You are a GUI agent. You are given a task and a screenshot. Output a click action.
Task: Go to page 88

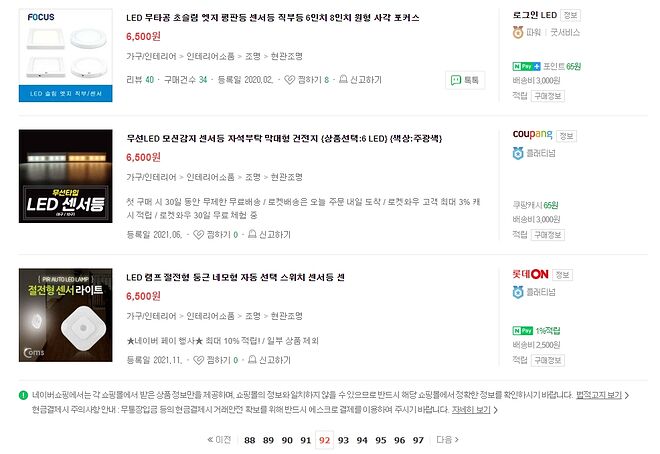pyautogui.click(x=250, y=440)
